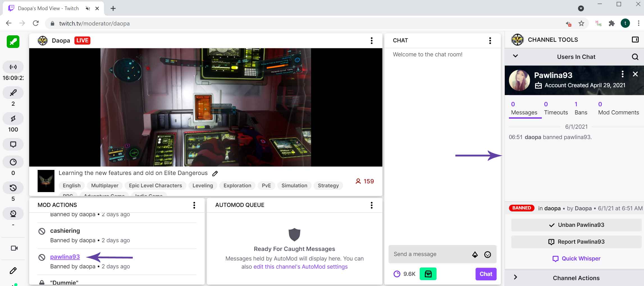This screenshot has width=644, height=286.
Task: Bookmark this page with the star icon
Action: [x=581, y=24]
